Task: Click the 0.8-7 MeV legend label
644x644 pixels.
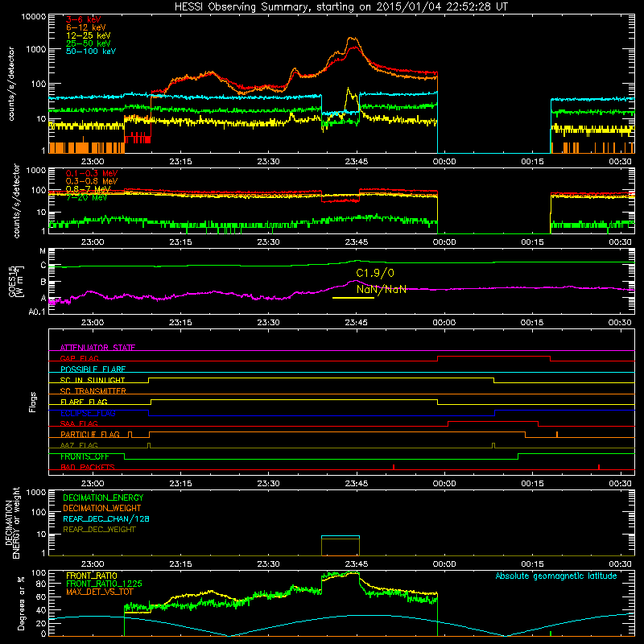Action: (x=88, y=189)
